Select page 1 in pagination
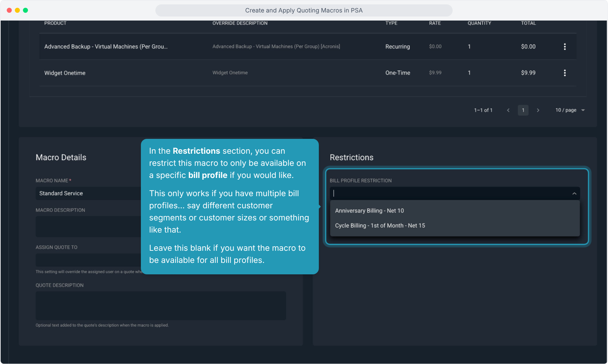The image size is (608, 364). point(523,110)
